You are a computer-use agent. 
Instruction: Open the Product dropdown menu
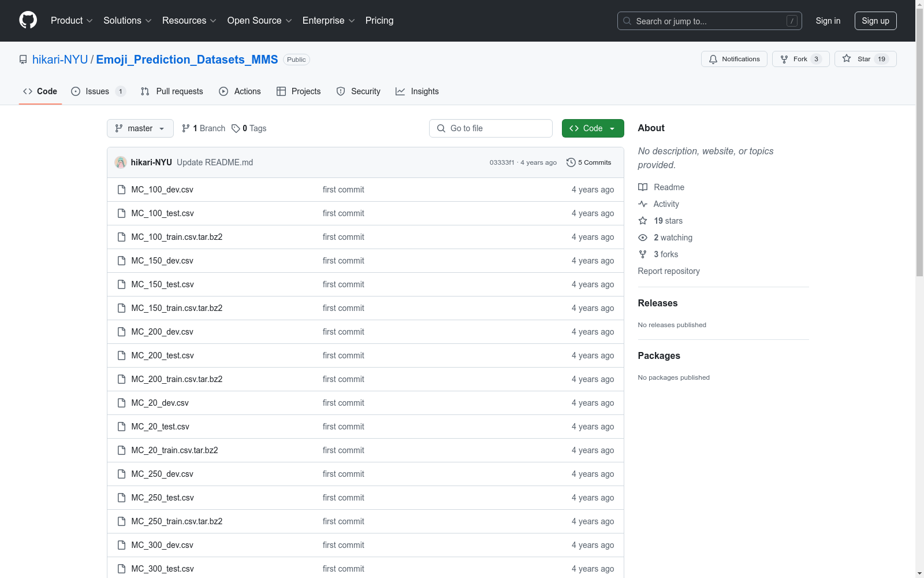point(72,21)
